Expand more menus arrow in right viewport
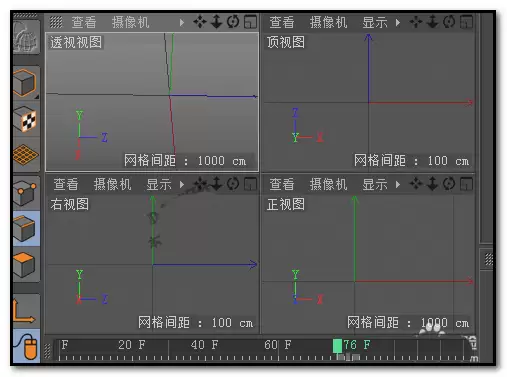Image resolution: width=507 pixels, height=377 pixels. [182, 184]
